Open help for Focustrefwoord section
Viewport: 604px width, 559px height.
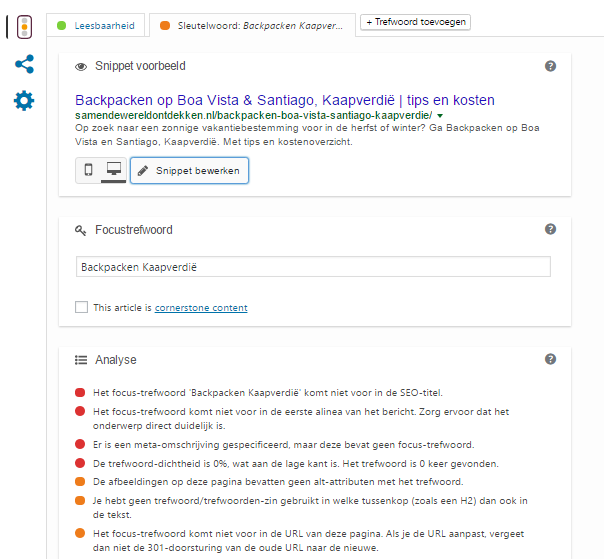click(550, 229)
